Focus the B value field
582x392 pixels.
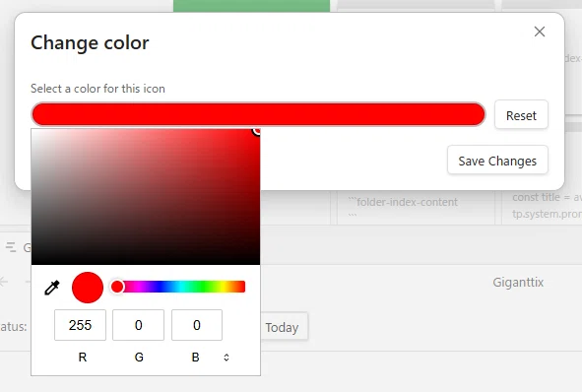pos(197,325)
